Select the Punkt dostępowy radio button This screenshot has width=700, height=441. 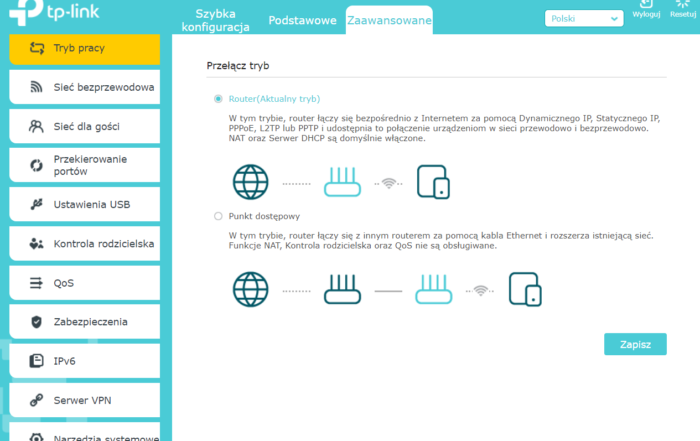[218, 216]
